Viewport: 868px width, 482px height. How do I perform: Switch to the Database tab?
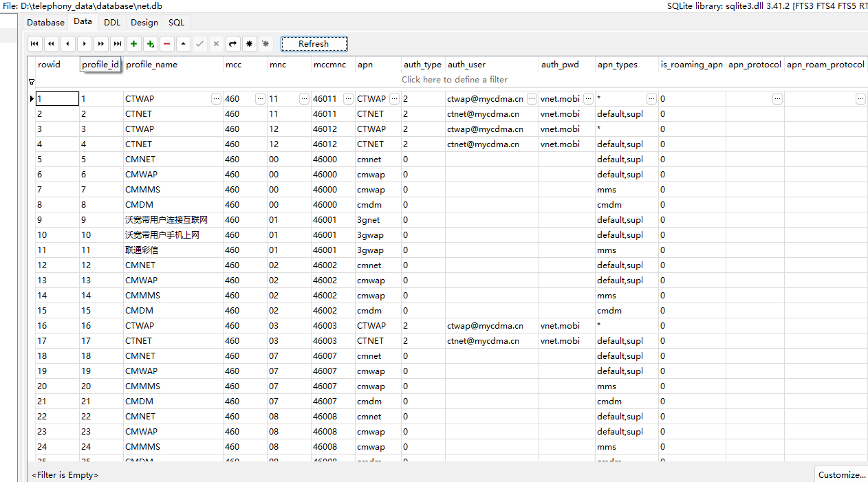click(46, 23)
